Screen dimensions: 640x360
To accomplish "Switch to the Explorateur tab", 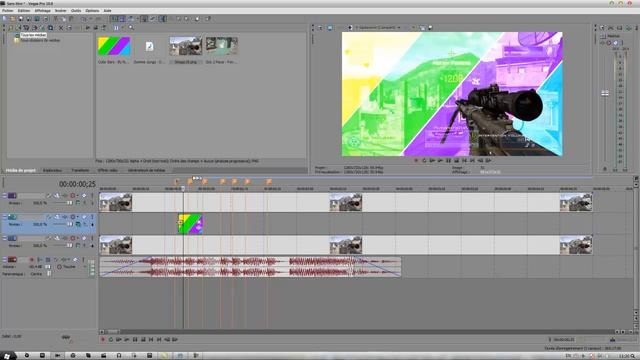I will click(x=52, y=170).
